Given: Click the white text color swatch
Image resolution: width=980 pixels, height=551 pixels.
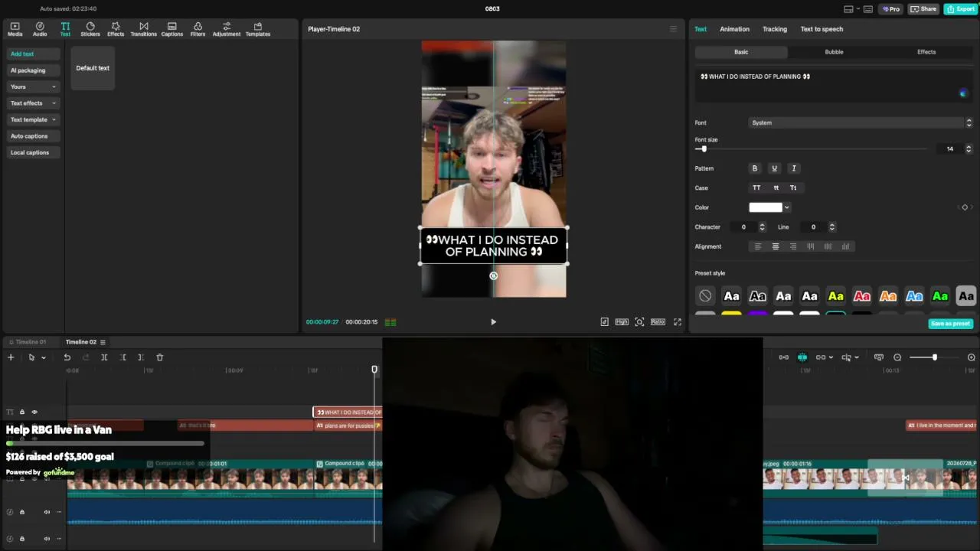Looking at the screenshot, I should click(766, 207).
